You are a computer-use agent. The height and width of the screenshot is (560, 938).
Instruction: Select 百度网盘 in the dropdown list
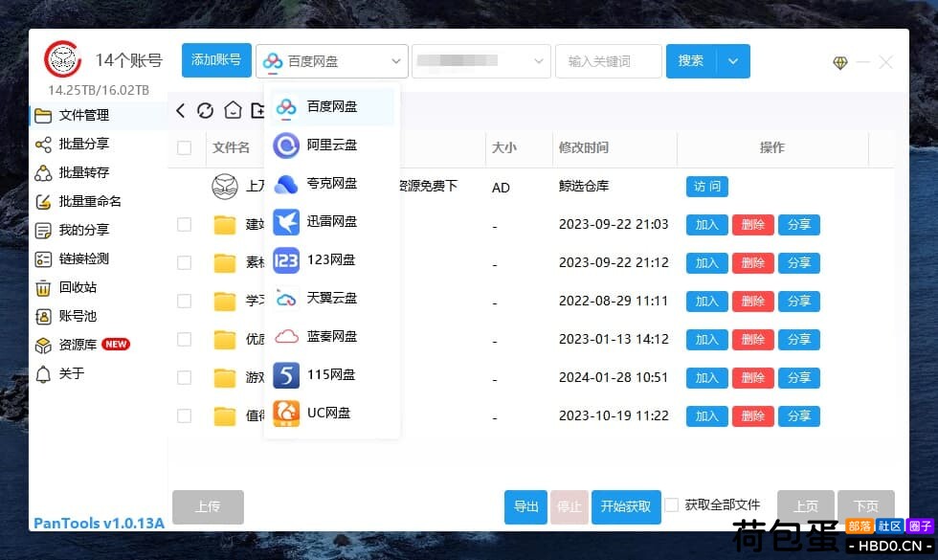332,106
